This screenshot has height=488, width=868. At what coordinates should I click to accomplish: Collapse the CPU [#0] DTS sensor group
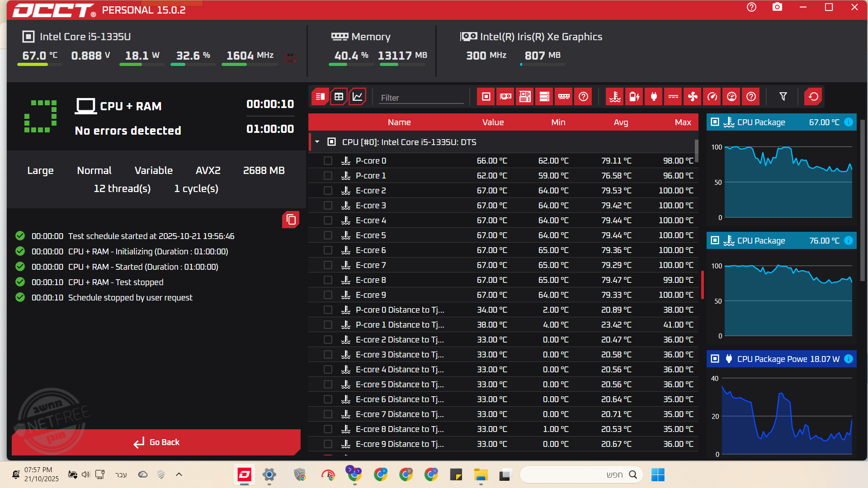[317, 142]
